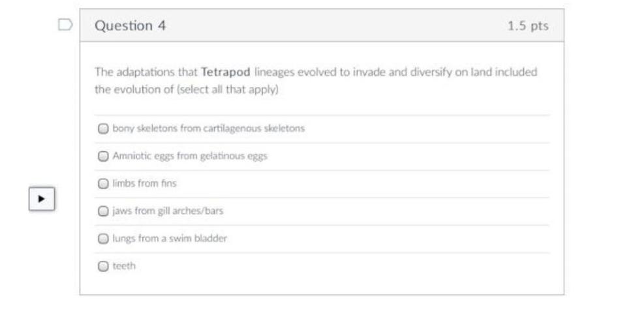
Task: Click the 'Question 4' header title
Action: pos(130,25)
